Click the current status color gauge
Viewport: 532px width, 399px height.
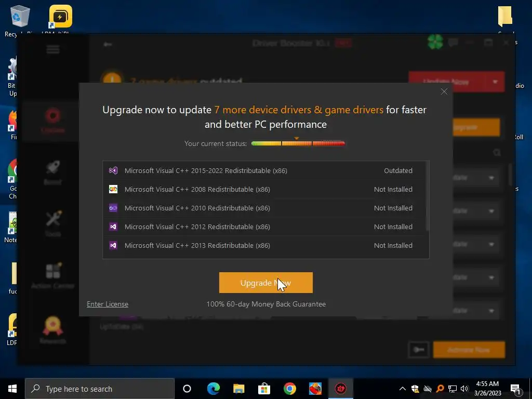[298, 143]
